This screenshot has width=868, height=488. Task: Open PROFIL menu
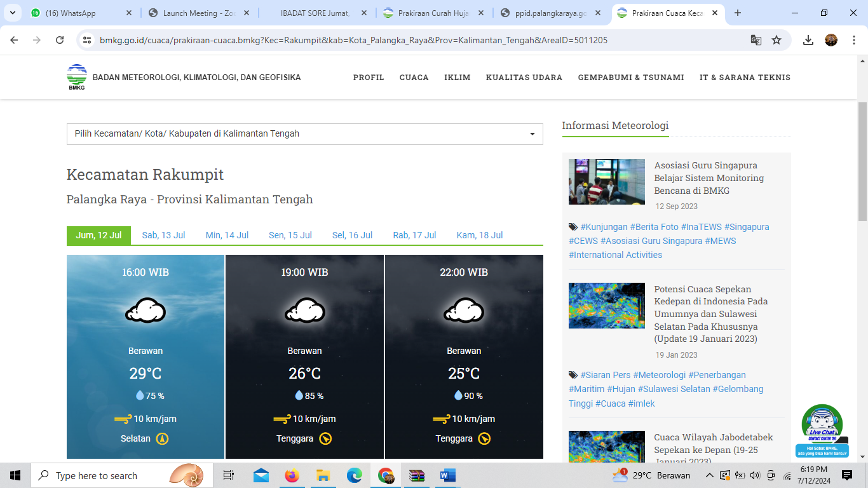tap(369, 78)
